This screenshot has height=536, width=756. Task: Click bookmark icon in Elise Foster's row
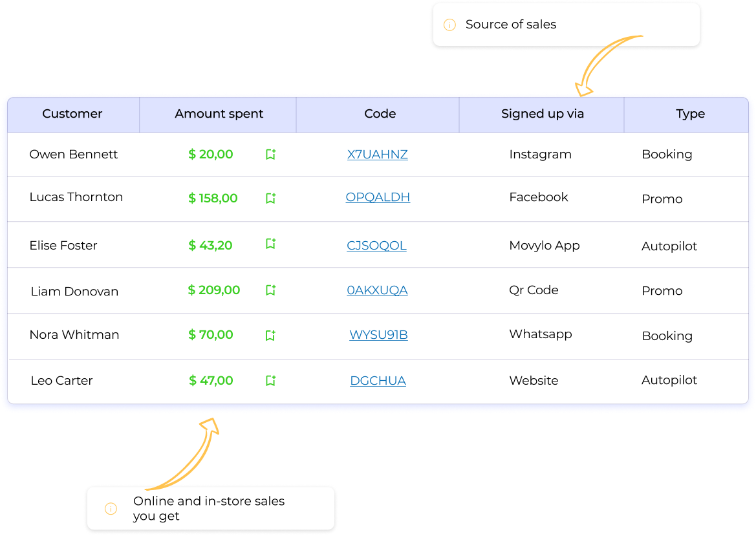coord(270,244)
